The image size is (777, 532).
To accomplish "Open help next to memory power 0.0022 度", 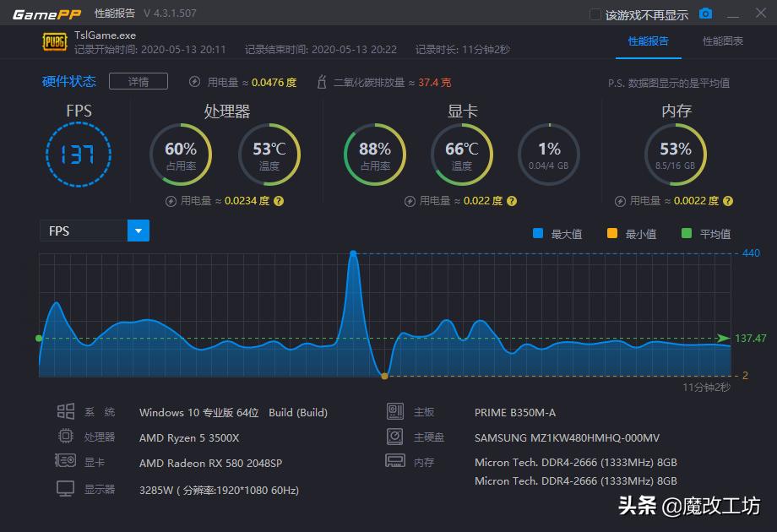I will tap(728, 201).
